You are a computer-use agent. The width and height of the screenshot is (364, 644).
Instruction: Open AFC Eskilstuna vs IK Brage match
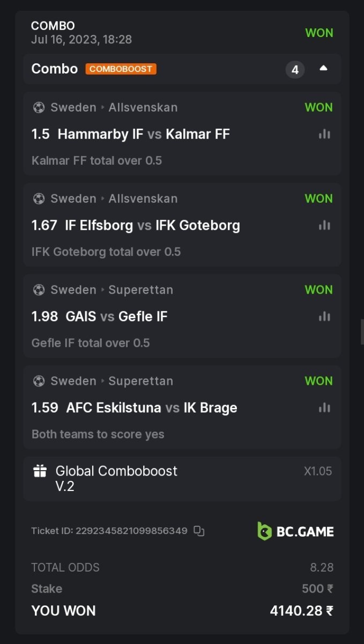point(151,408)
